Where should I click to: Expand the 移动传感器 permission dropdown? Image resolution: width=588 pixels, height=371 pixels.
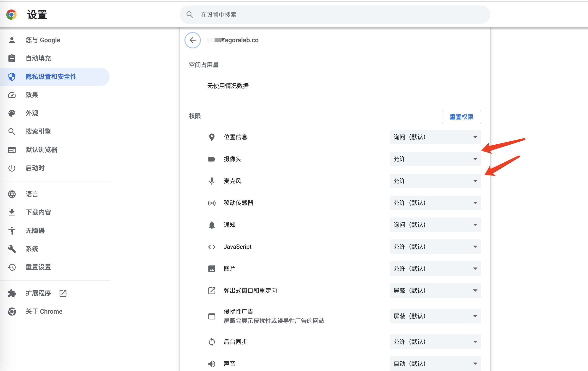pyautogui.click(x=435, y=203)
